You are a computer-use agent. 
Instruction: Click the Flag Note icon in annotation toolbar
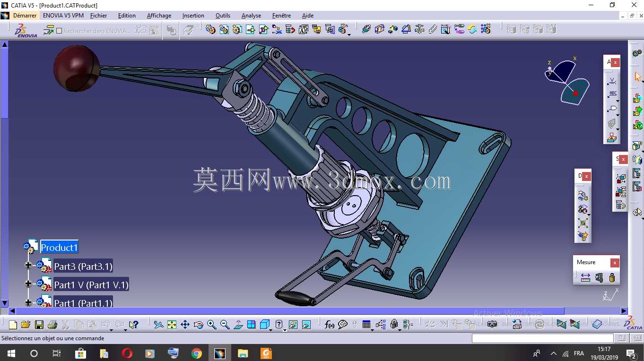point(612,109)
